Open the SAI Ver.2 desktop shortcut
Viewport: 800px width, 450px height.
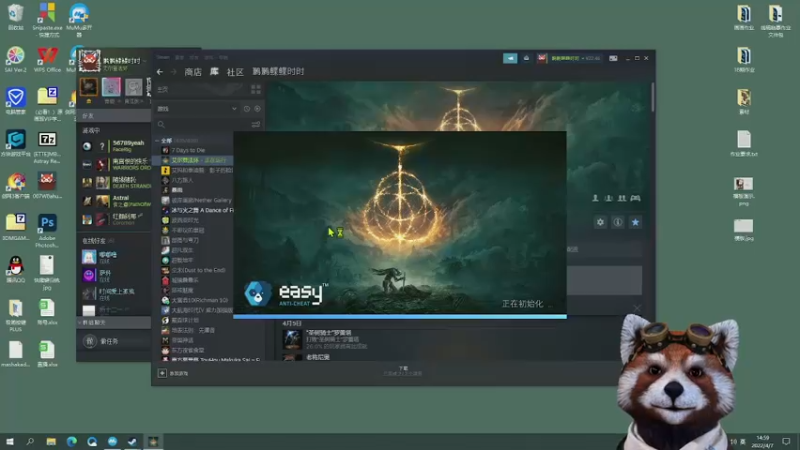(x=16, y=60)
